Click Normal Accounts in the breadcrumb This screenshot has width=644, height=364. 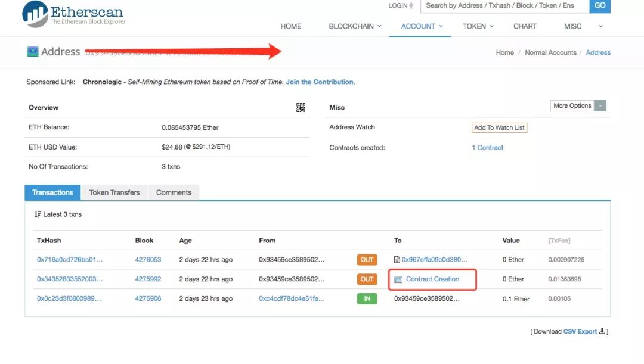(x=550, y=52)
